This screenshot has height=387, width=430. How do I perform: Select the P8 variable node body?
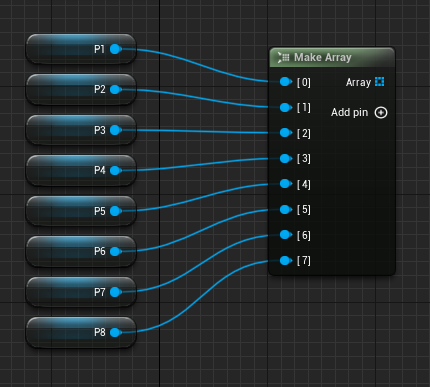click(81, 332)
